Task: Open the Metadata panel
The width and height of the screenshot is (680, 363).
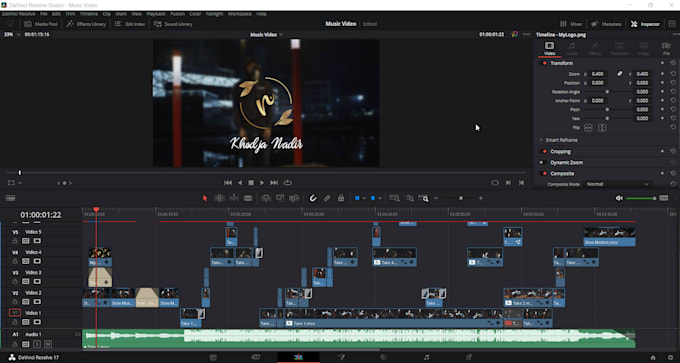Action: tap(606, 24)
